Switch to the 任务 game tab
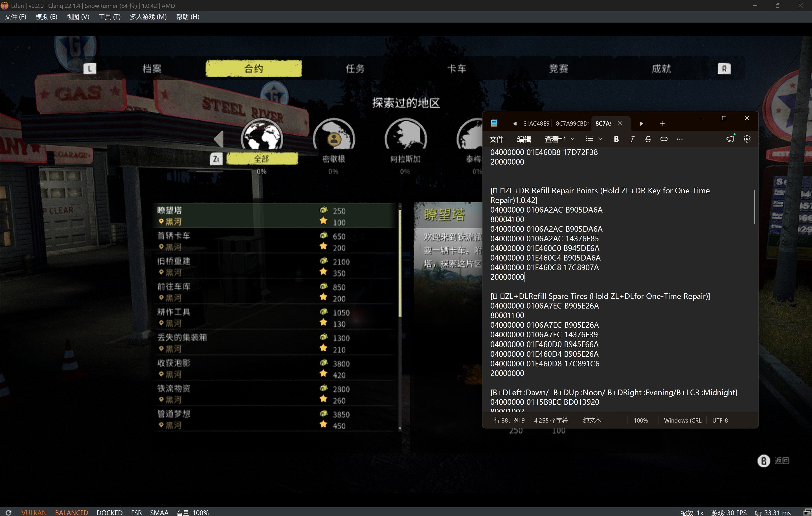Image resolution: width=812 pixels, height=516 pixels. [x=355, y=69]
